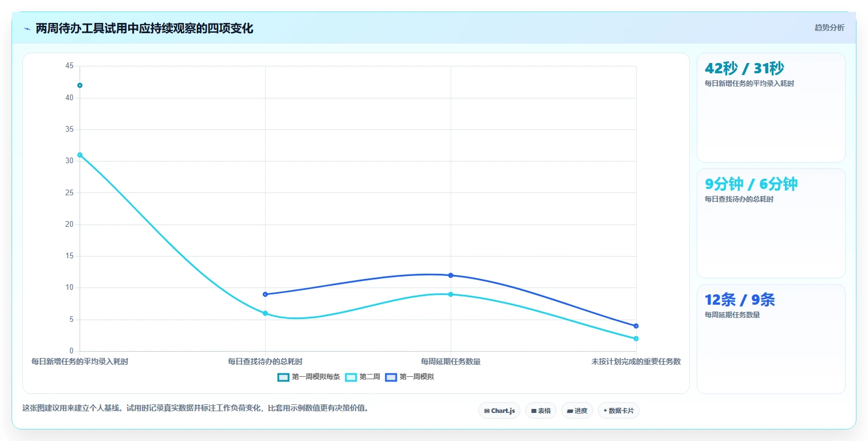
Task: Click the lightning icon beside the chart title
Action: [27, 29]
